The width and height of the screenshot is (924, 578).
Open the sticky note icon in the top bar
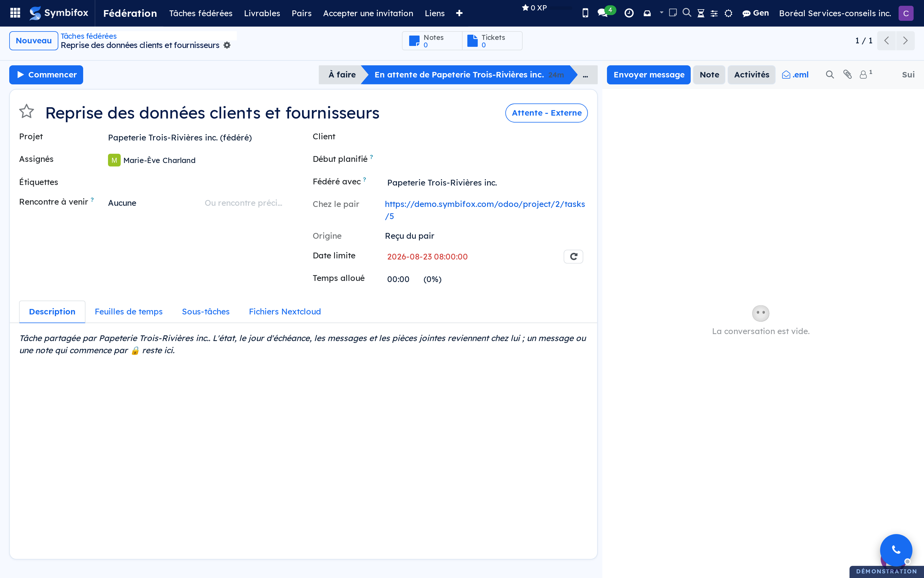[x=673, y=13]
